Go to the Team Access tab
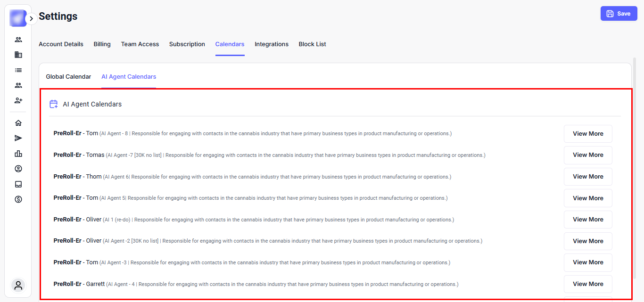The width and height of the screenshot is (644, 302). (140, 44)
